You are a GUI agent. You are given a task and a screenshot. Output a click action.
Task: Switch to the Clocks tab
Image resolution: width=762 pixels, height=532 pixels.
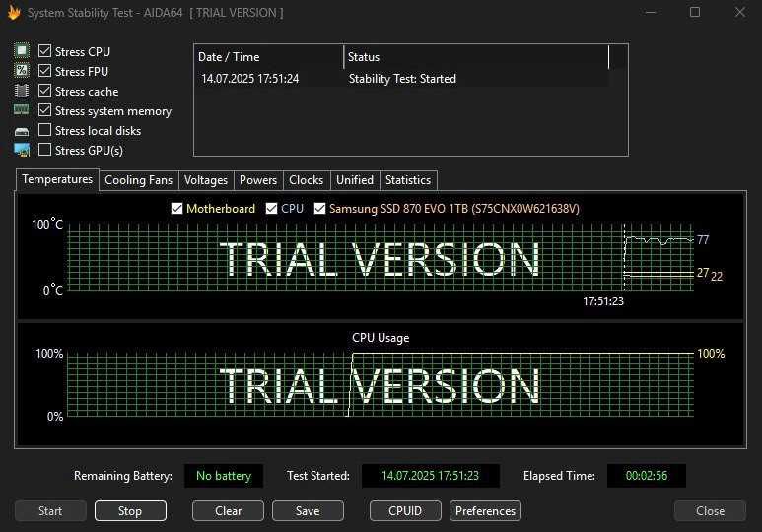[307, 180]
